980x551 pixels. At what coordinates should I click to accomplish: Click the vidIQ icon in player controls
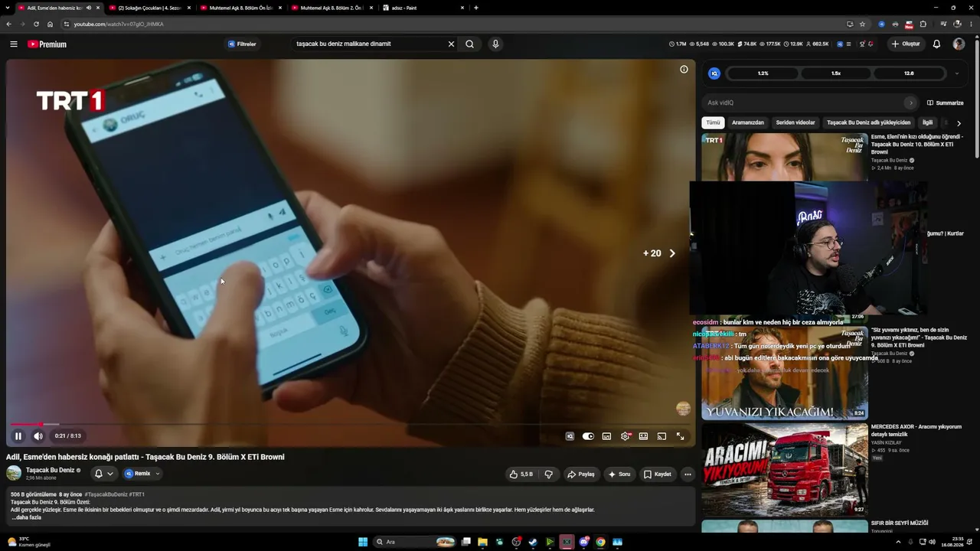point(570,436)
